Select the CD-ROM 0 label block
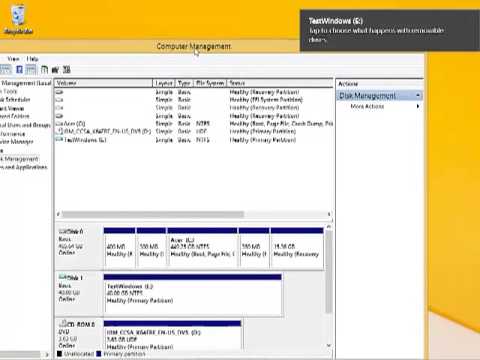The image size is (480, 360). point(79,334)
